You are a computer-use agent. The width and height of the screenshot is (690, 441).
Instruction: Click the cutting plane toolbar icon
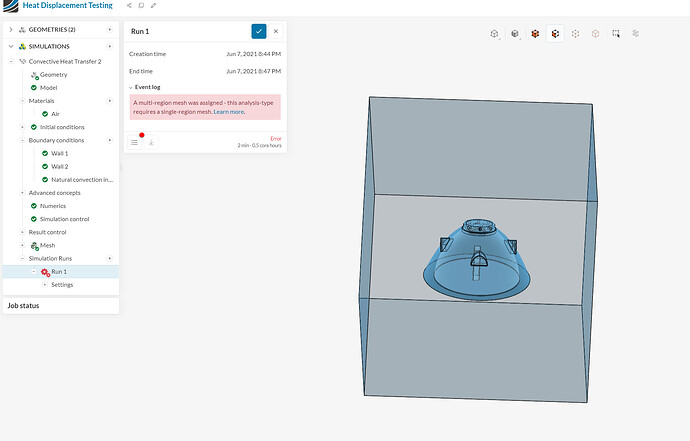(x=635, y=33)
